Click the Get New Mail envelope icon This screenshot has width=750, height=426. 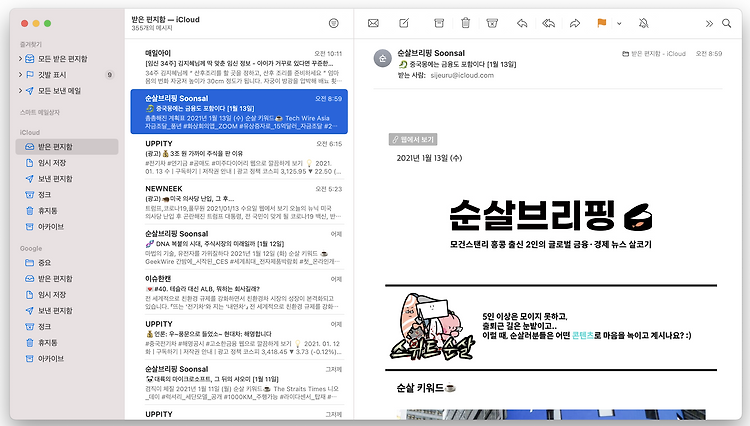coord(373,23)
